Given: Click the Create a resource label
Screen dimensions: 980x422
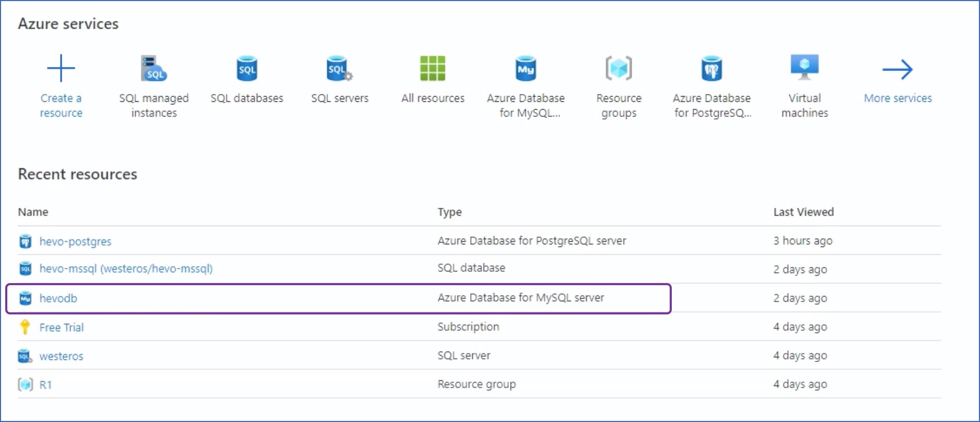Looking at the screenshot, I should (61, 105).
